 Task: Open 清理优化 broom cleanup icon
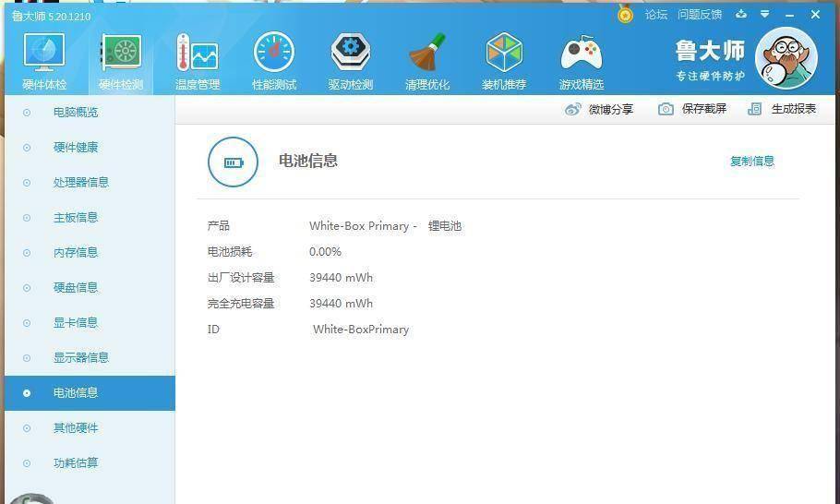coord(427,52)
